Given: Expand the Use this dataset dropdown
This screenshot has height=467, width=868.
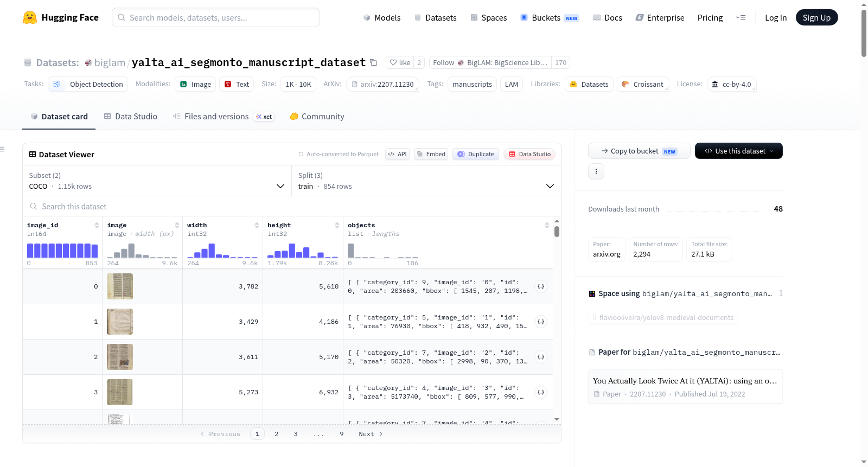Looking at the screenshot, I should point(738,151).
